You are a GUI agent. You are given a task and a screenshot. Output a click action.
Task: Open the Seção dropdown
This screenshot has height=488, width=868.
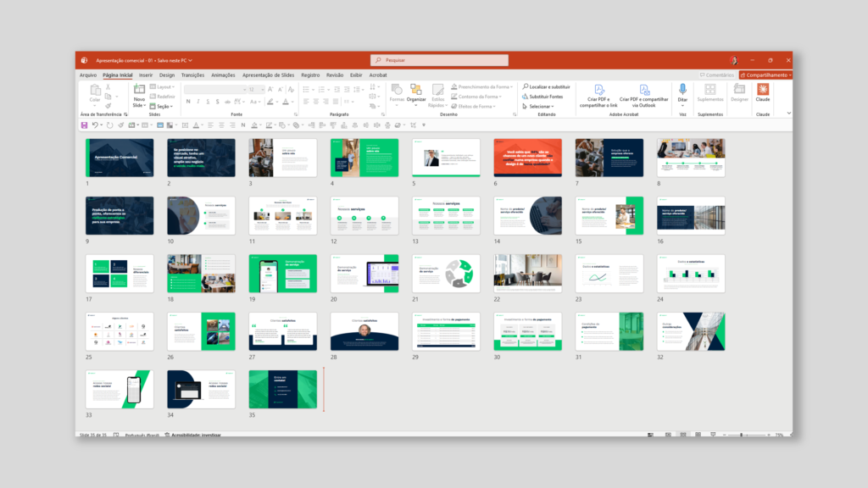click(x=161, y=106)
